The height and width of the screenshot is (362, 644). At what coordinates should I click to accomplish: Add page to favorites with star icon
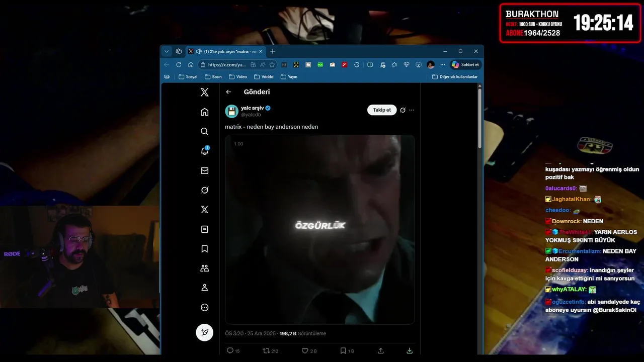click(x=272, y=64)
